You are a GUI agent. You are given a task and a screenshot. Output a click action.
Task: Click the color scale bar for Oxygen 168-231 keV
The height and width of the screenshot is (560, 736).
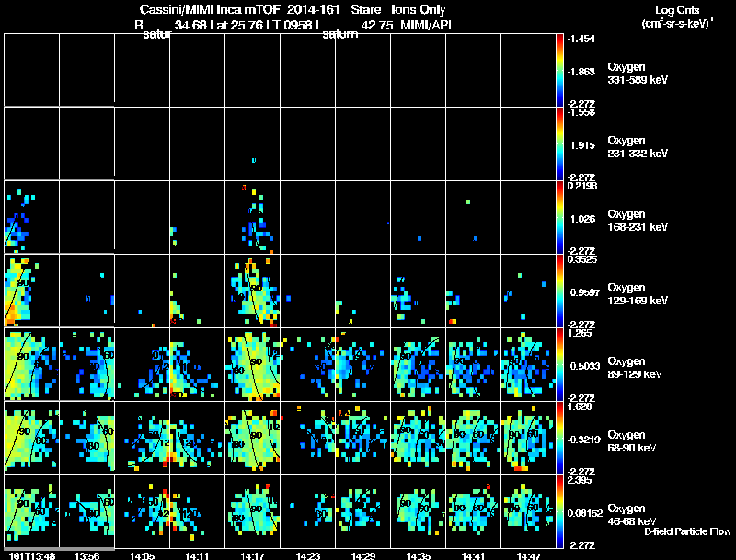pyautogui.click(x=559, y=217)
